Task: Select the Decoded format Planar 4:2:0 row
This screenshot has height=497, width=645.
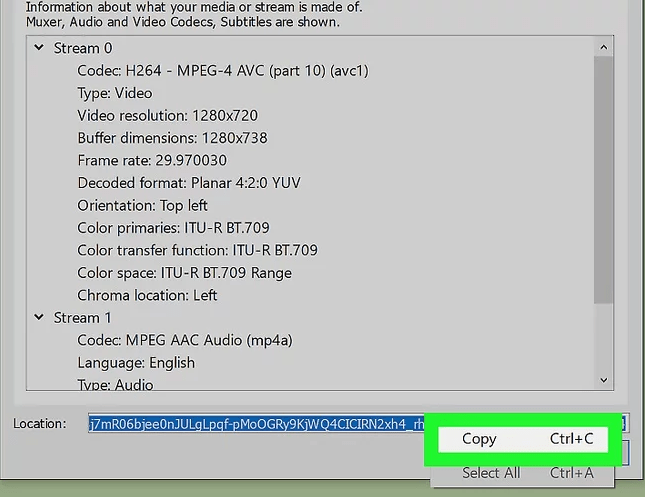Action: pos(188,183)
